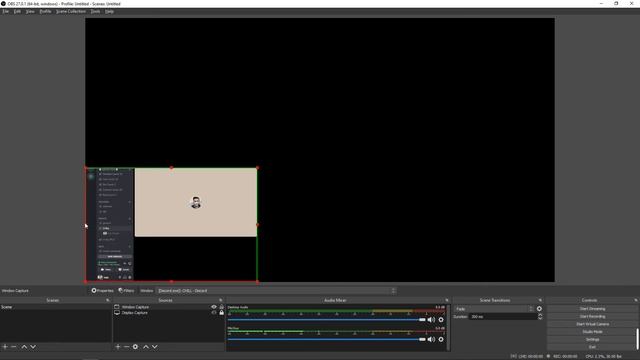The image size is (640, 360).
Task: Click Start Streaming button
Action: click(592, 309)
